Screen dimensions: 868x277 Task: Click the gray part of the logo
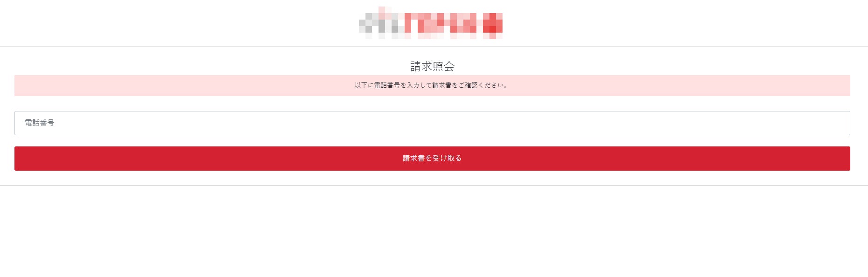pos(381,23)
